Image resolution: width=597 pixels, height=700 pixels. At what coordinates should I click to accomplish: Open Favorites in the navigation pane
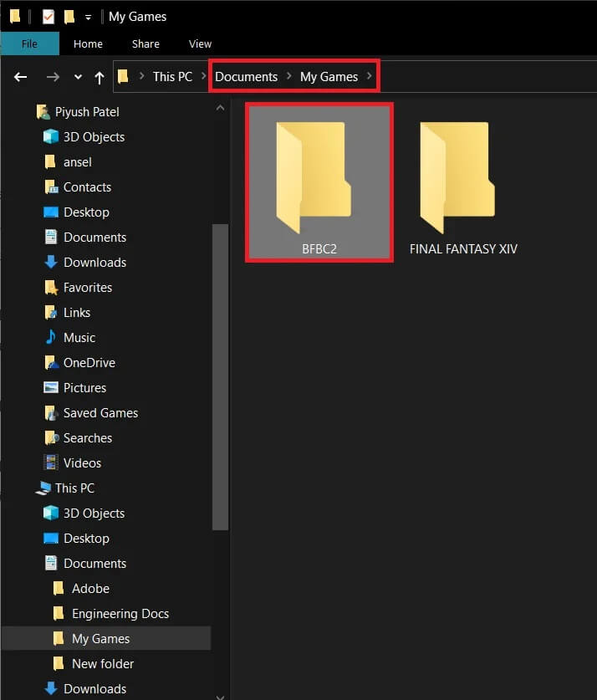[x=88, y=288]
